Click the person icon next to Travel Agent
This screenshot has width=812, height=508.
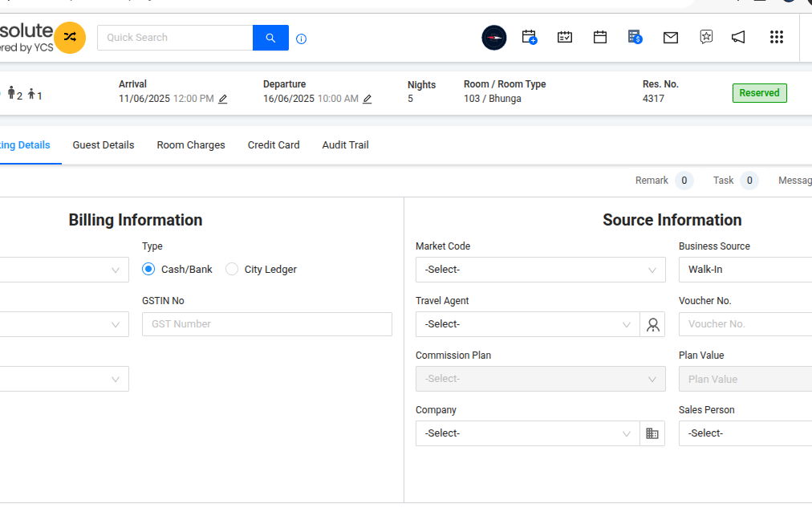pos(652,324)
